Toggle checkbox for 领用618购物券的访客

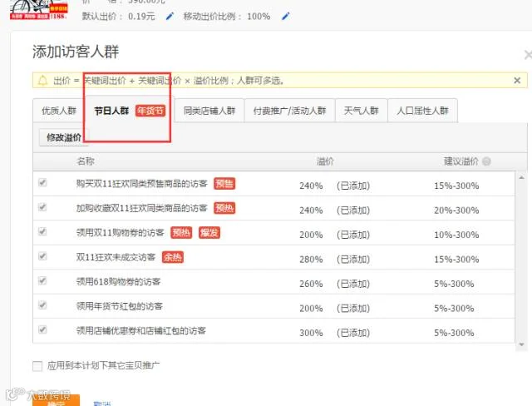[x=42, y=280]
